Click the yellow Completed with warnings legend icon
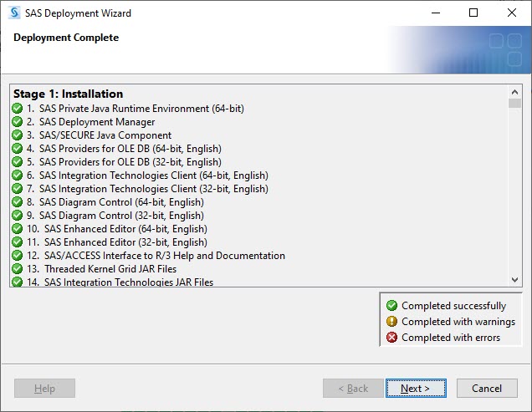Image resolution: width=532 pixels, height=412 pixels. point(391,322)
